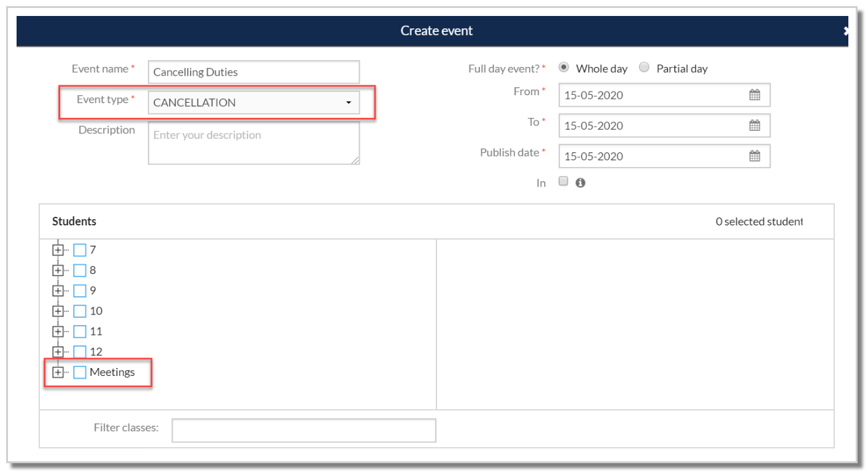
Task: Click the class 11 tree label
Action: [96, 332]
